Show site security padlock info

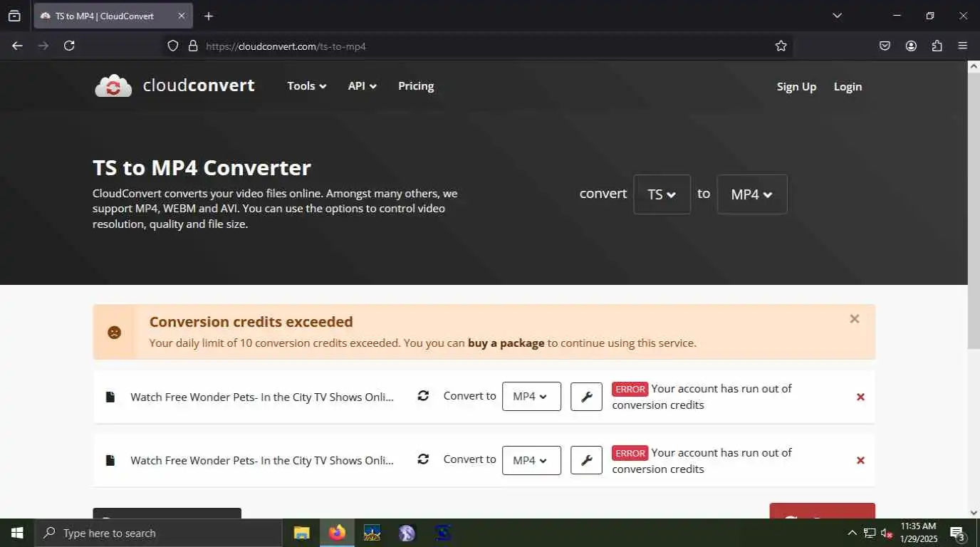(192, 46)
